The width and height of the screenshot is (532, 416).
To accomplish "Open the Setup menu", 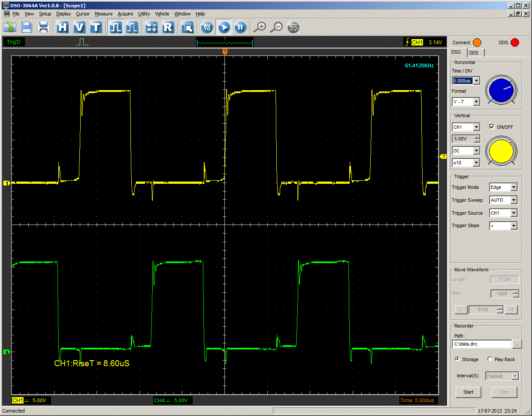I will tap(45, 14).
